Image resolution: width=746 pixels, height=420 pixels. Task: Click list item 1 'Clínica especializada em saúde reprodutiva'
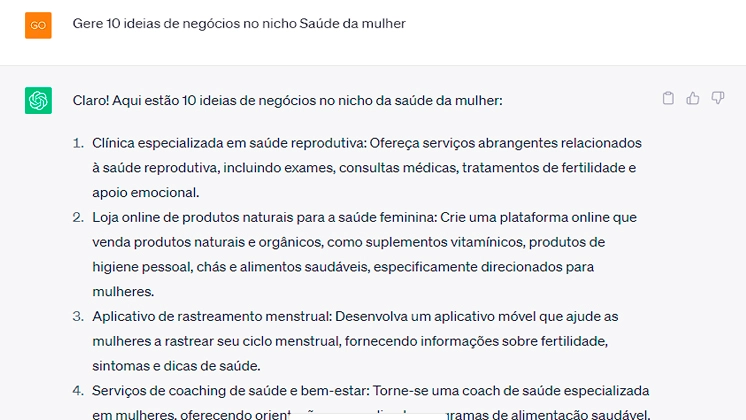point(366,167)
